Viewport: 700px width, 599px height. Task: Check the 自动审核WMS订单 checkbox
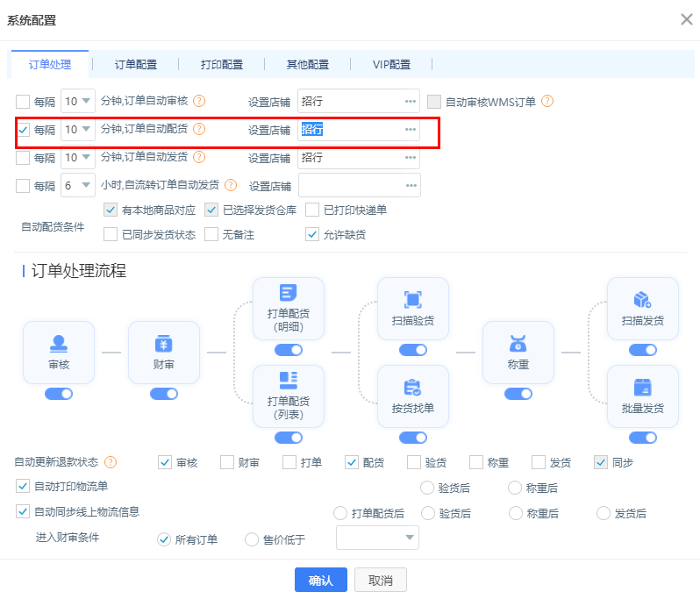pyautogui.click(x=434, y=102)
